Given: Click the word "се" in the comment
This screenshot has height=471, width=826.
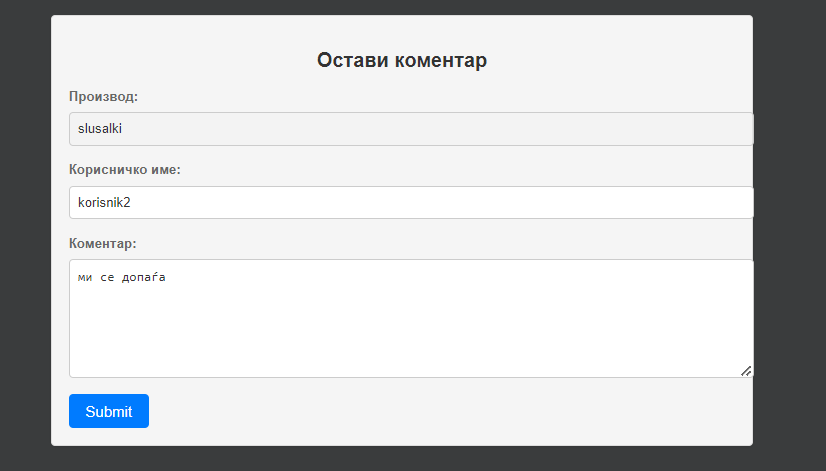Looking at the screenshot, I should [x=108, y=277].
